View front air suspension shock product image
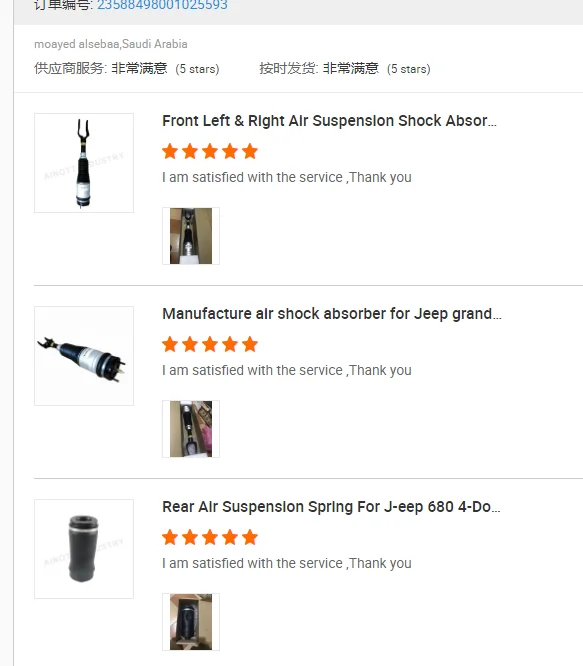The image size is (583, 666). [x=84, y=163]
